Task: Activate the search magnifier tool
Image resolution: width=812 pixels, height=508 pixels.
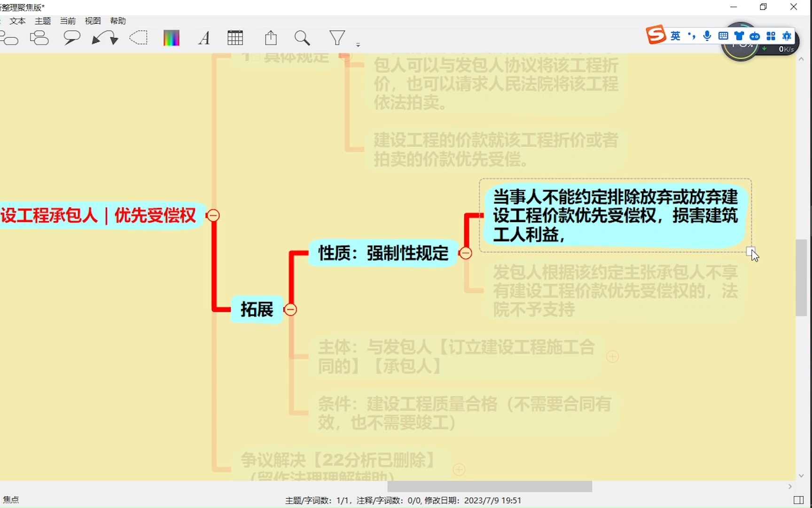Action: (302, 38)
